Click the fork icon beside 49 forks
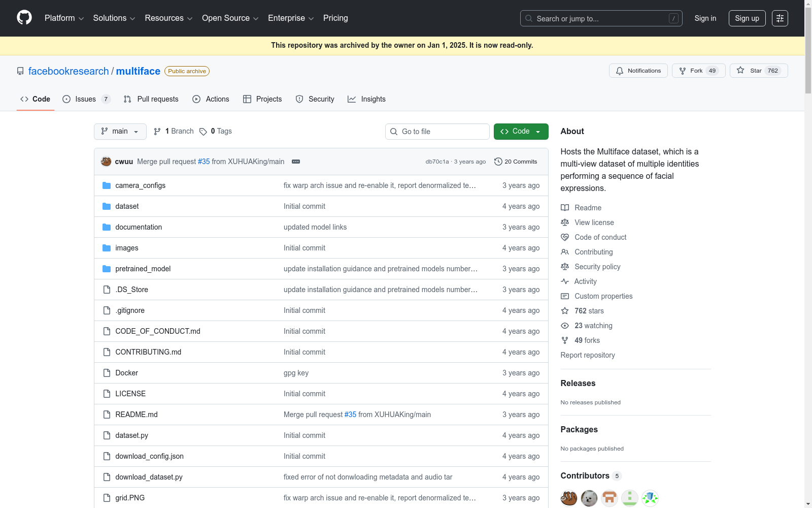Viewport: 812px width, 508px height. [x=565, y=340]
